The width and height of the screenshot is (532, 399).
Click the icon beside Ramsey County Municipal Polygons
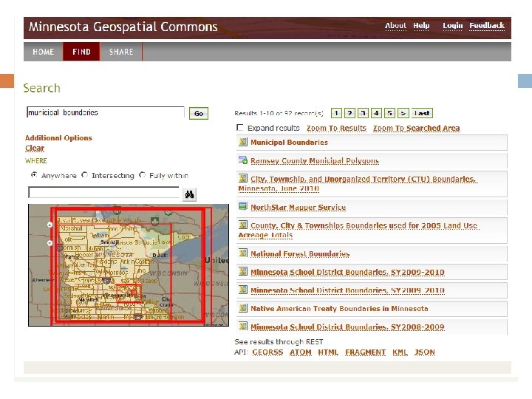click(243, 160)
